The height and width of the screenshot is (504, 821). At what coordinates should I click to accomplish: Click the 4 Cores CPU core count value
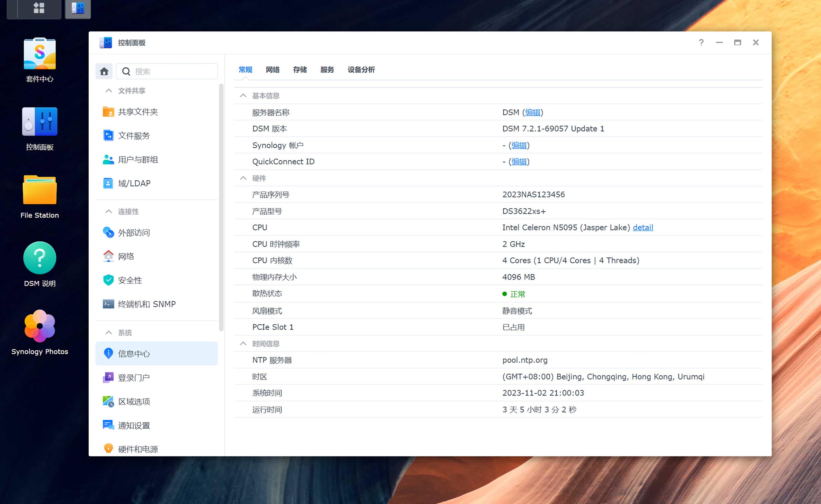[x=571, y=260]
